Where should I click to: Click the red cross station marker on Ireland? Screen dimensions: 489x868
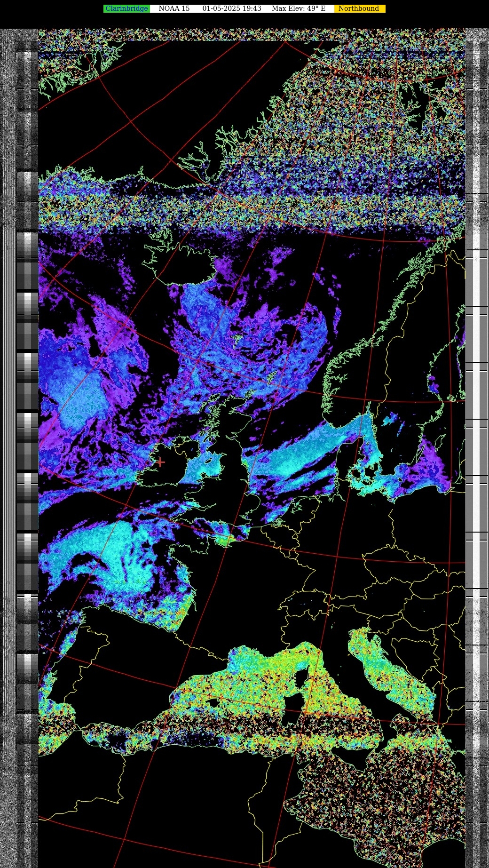coord(160,462)
